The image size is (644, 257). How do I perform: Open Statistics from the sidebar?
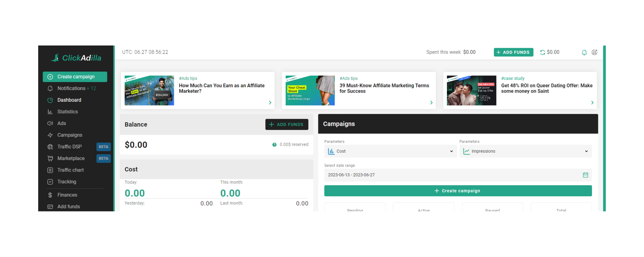pyautogui.click(x=67, y=112)
